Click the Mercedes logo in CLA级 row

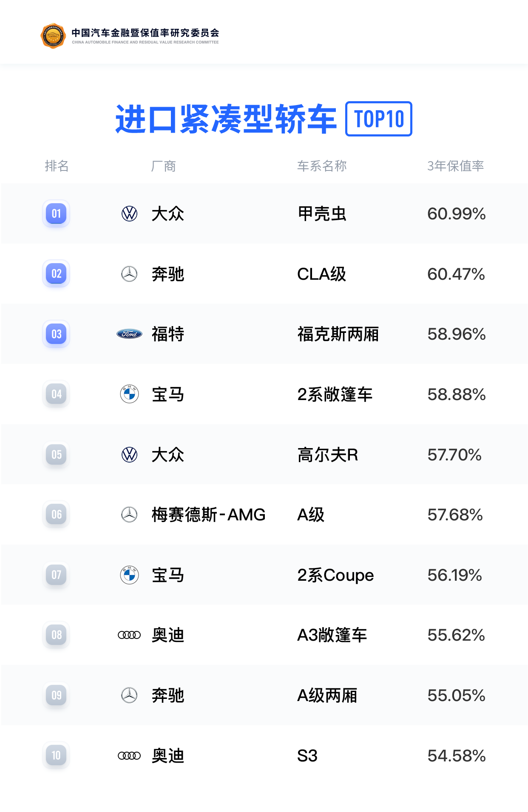(129, 274)
